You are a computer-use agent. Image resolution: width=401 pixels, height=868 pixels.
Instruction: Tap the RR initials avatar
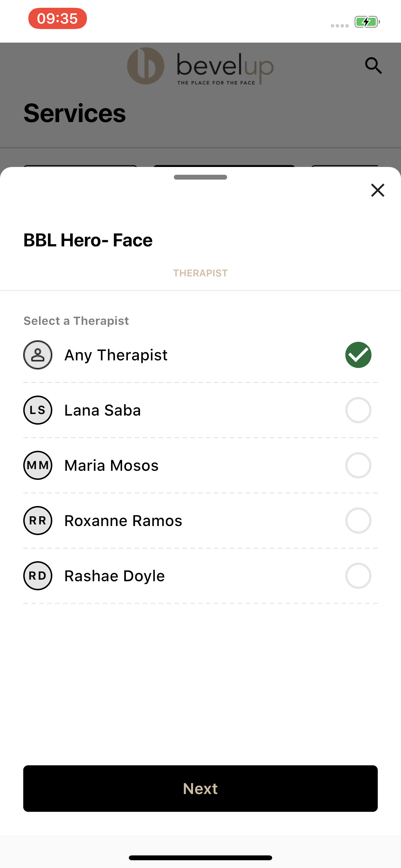(38, 521)
